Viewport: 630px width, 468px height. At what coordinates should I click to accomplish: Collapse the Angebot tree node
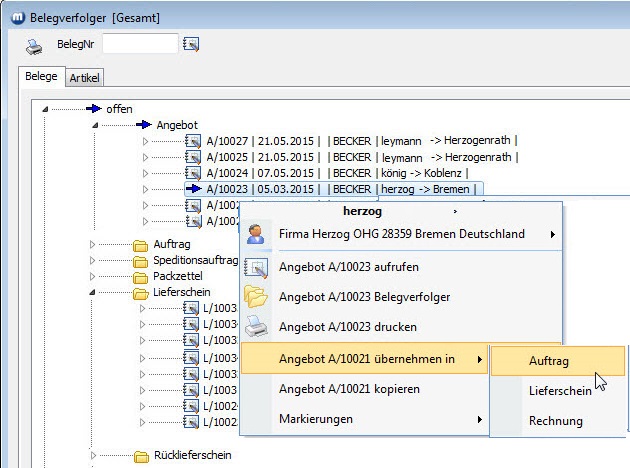point(95,125)
